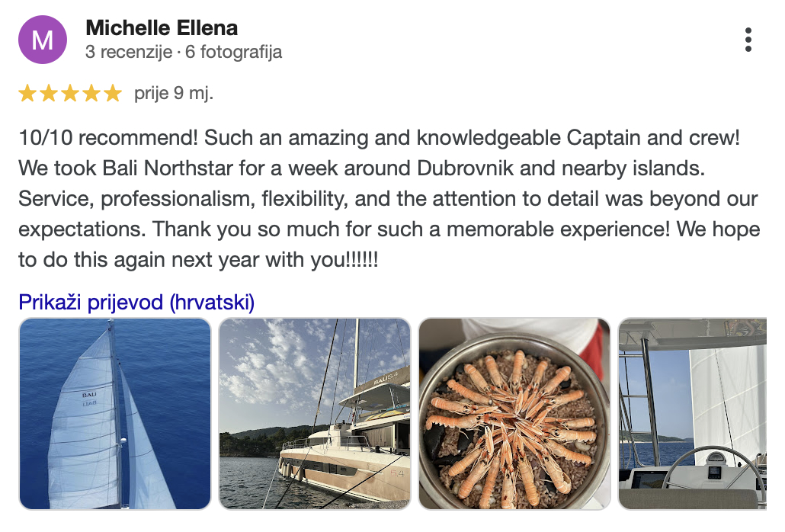
Task: Open the aerial white sail photo
Action: 115,414
